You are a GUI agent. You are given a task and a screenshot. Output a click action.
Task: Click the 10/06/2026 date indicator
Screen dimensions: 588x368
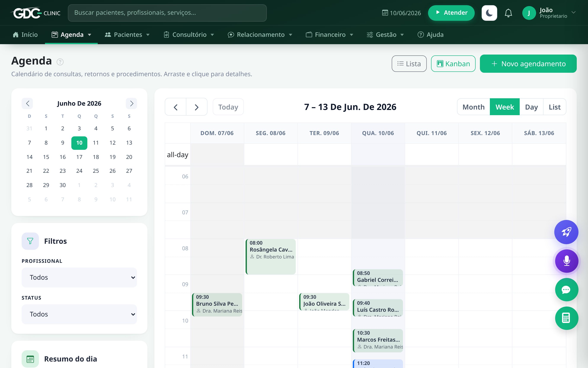[x=401, y=13]
